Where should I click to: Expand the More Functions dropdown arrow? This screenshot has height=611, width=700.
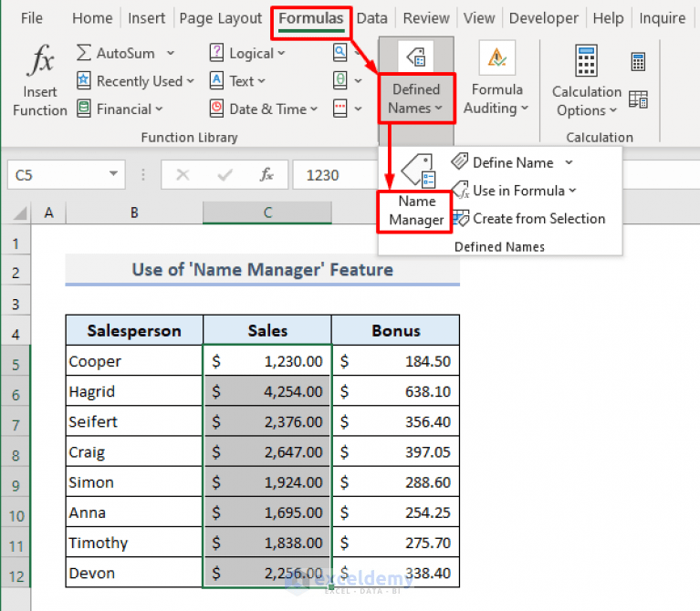point(358,109)
